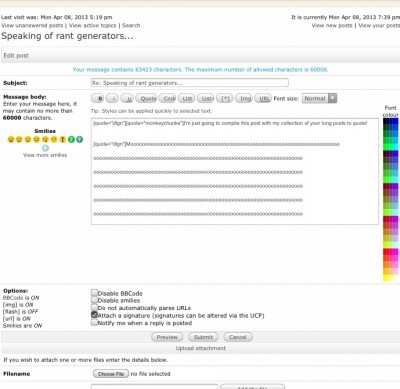The width and height of the screenshot is (400, 389).
Task: Insert URL BBCode tag
Action: point(263,99)
